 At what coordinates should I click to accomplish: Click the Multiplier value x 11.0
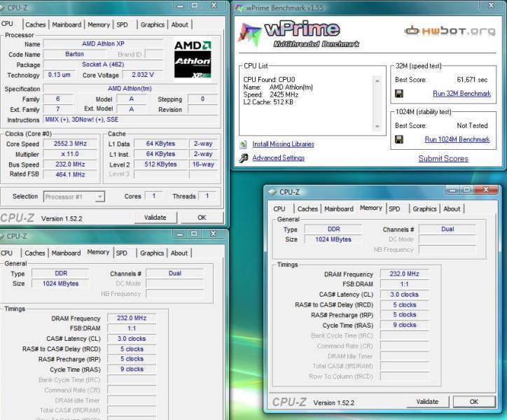pyautogui.click(x=70, y=154)
